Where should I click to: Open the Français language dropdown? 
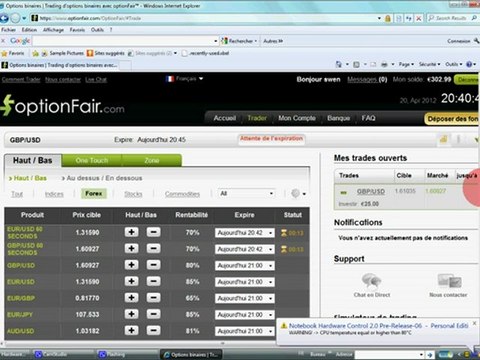(184, 79)
